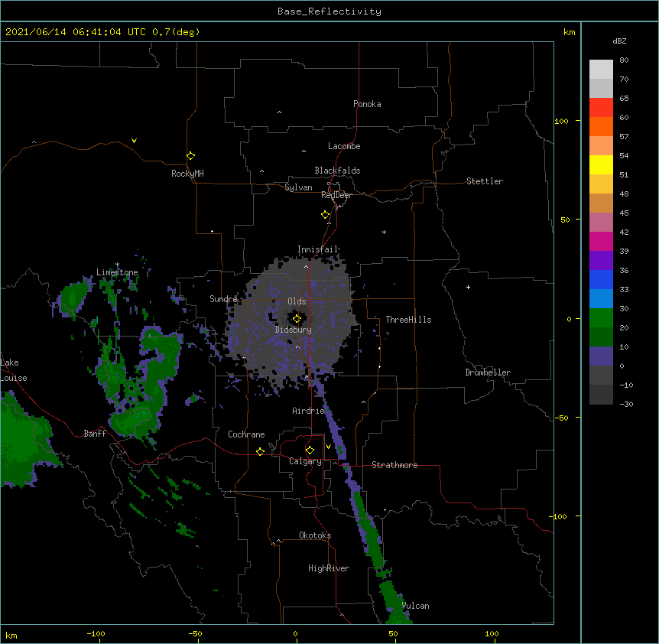Click the -100 tick on bottom axis

click(x=96, y=634)
